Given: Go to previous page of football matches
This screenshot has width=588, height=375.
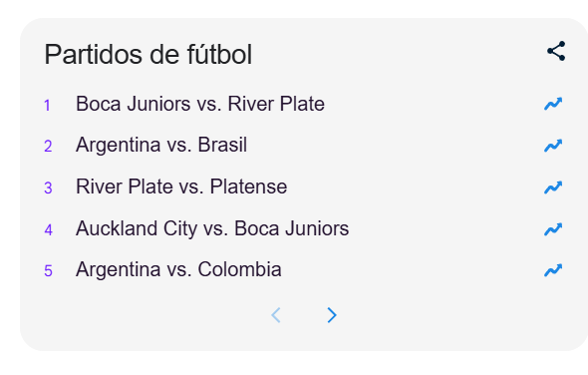Looking at the screenshot, I should pos(276,315).
